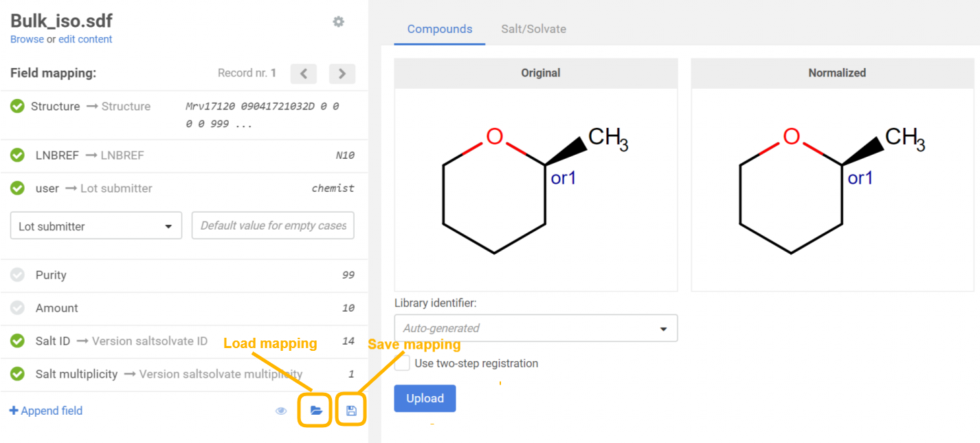
Task: Click the Save mapping disk icon
Action: coord(351,411)
